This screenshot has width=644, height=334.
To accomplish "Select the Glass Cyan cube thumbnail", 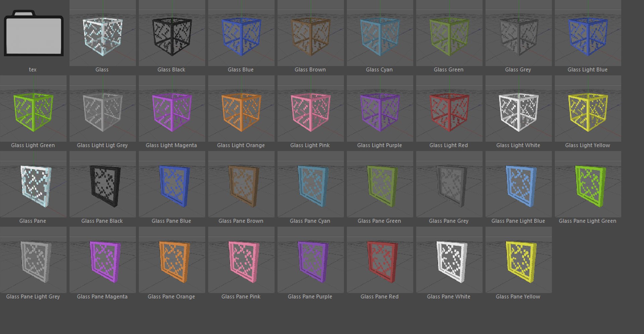I will point(380,33).
